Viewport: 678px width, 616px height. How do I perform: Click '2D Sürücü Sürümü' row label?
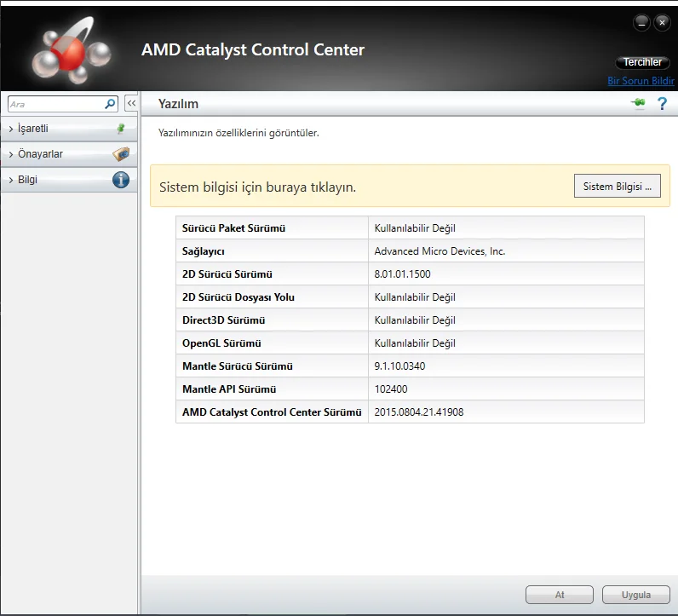tap(227, 274)
